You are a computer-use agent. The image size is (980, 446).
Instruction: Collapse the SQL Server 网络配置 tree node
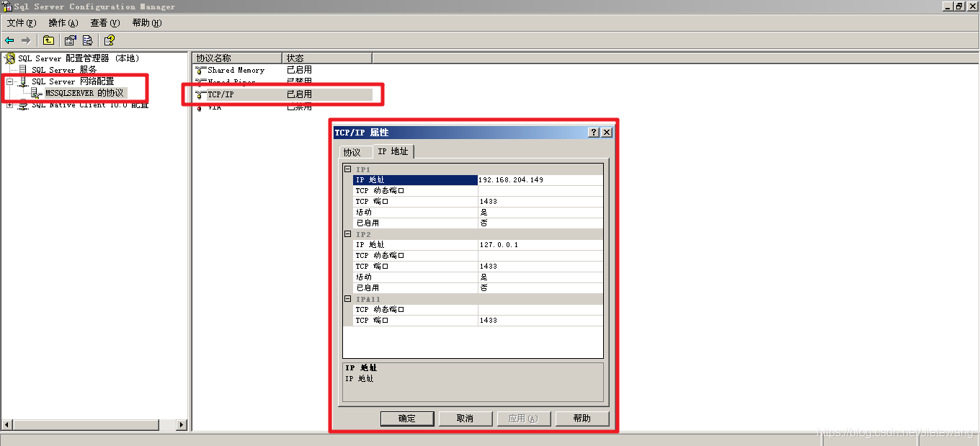pyautogui.click(x=10, y=81)
